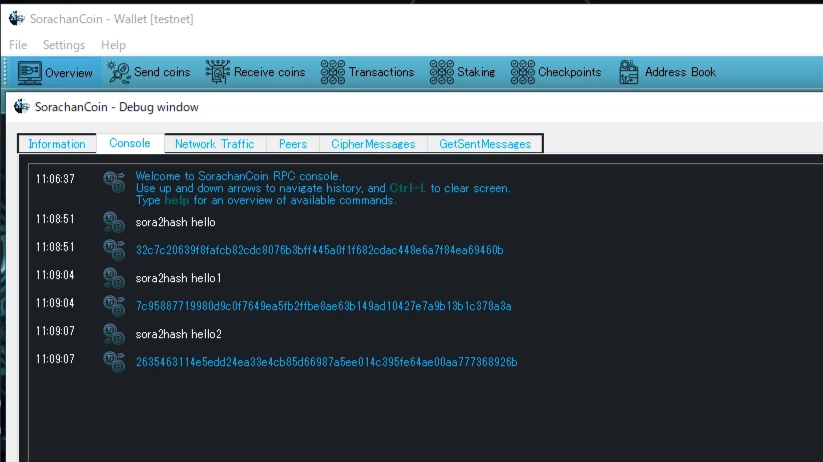Click the Overview monitor icon
This screenshot has width=823, height=462.
click(29, 72)
